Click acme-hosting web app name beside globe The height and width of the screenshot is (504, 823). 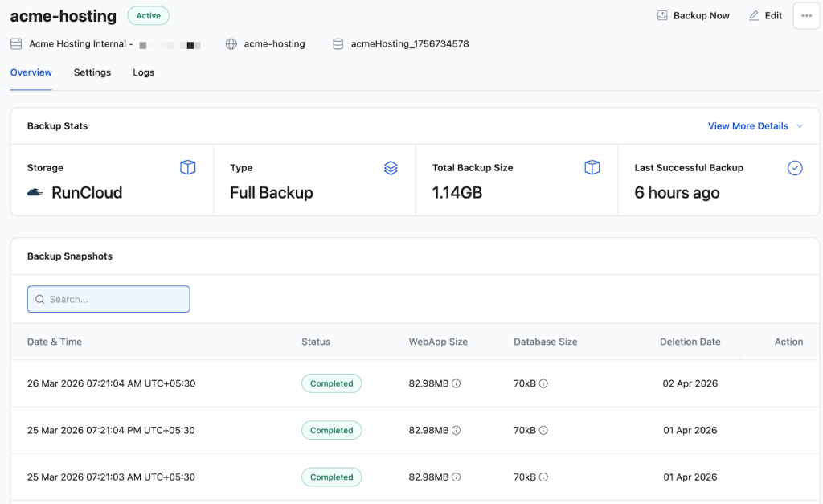coord(275,44)
